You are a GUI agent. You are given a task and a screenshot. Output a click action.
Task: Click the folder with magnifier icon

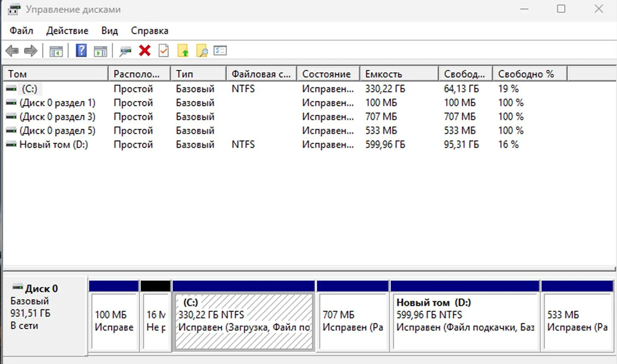pyautogui.click(x=202, y=51)
